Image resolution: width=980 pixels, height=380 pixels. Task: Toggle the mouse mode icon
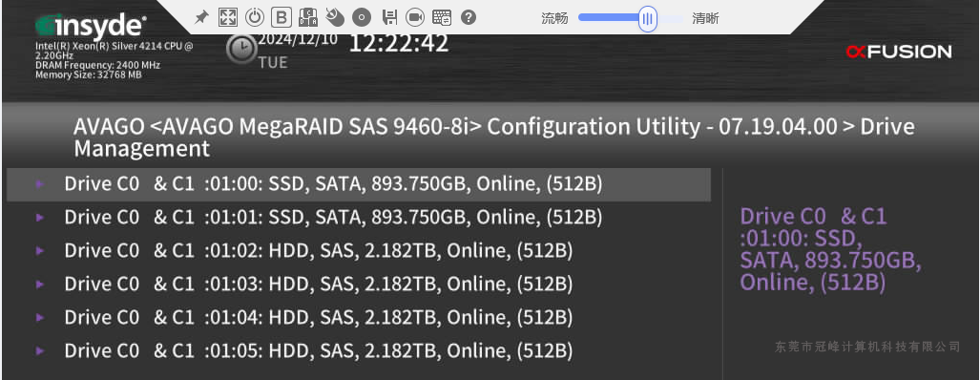pos(335,17)
